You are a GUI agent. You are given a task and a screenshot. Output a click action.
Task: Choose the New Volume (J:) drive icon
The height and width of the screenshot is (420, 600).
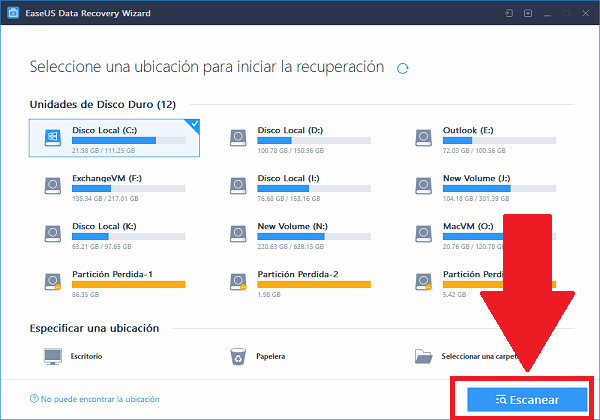[x=424, y=186]
